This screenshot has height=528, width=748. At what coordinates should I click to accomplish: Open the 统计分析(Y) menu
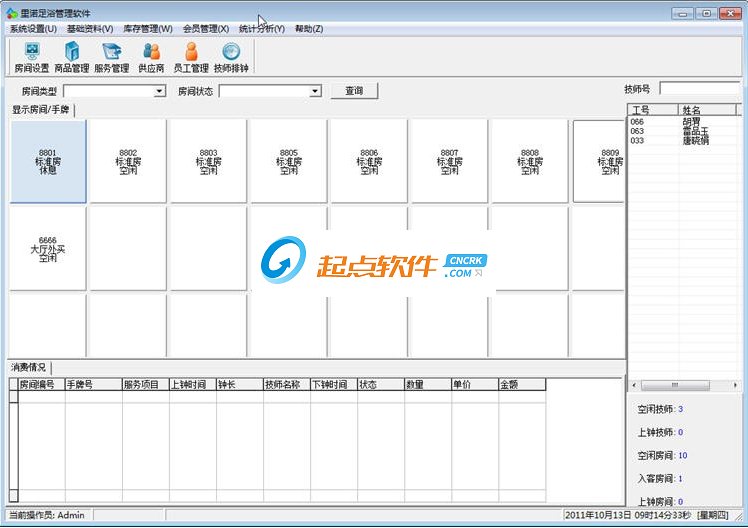click(x=261, y=29)
